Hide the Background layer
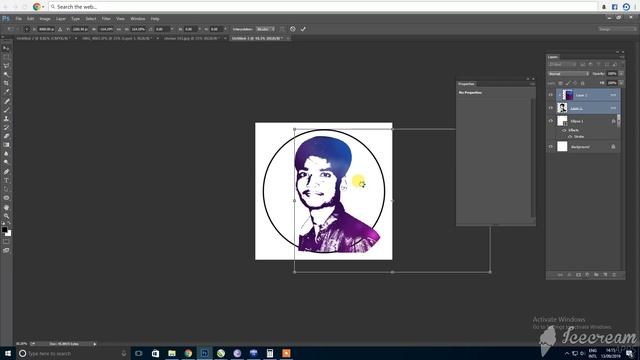Image resolution: width=640 pixels, height=360 pixels. (x=550, y=147)
